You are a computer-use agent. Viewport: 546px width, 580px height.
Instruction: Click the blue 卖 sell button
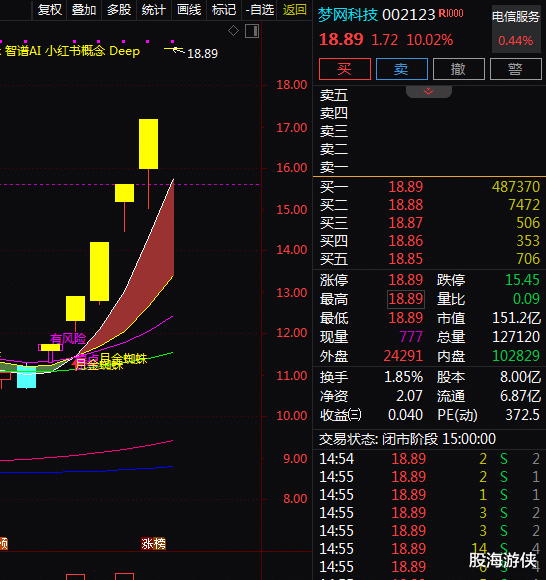402,69
